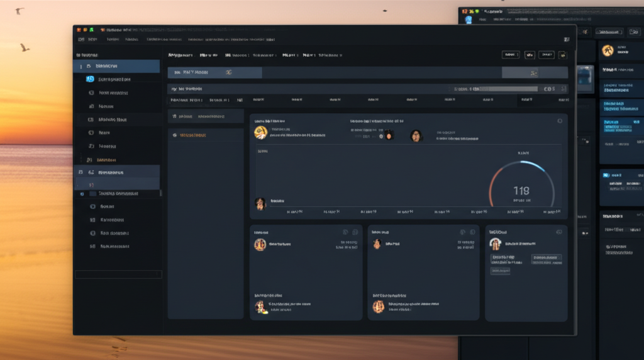Click the thin scrollbar handle at the sidebar's right edge
Viewport: 644px width, 360px height.
[x=160, y=193]
